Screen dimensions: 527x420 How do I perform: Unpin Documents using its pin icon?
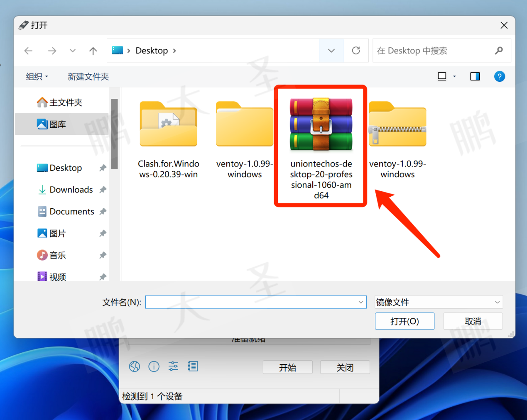pyautogui.click(x=103, y=212)
